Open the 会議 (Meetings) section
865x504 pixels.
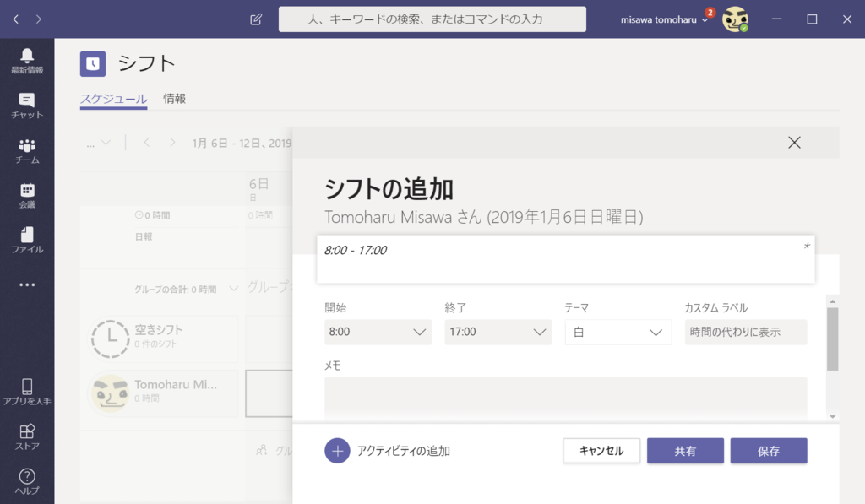26,196
